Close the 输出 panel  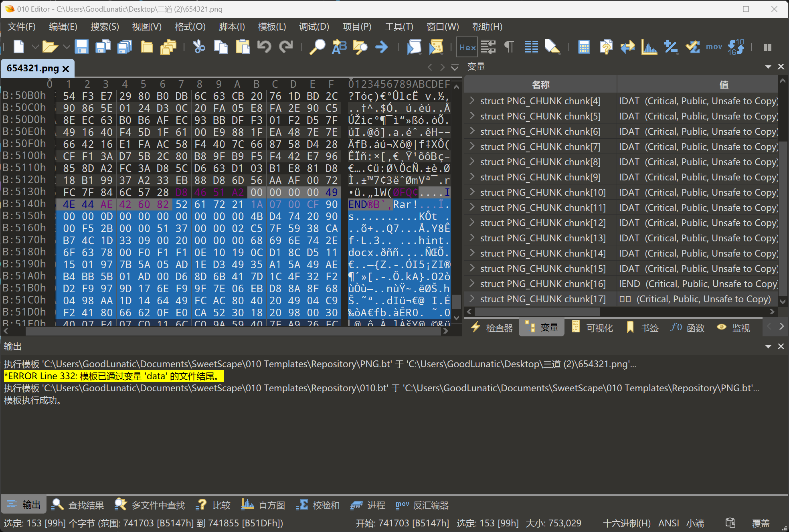781,346
